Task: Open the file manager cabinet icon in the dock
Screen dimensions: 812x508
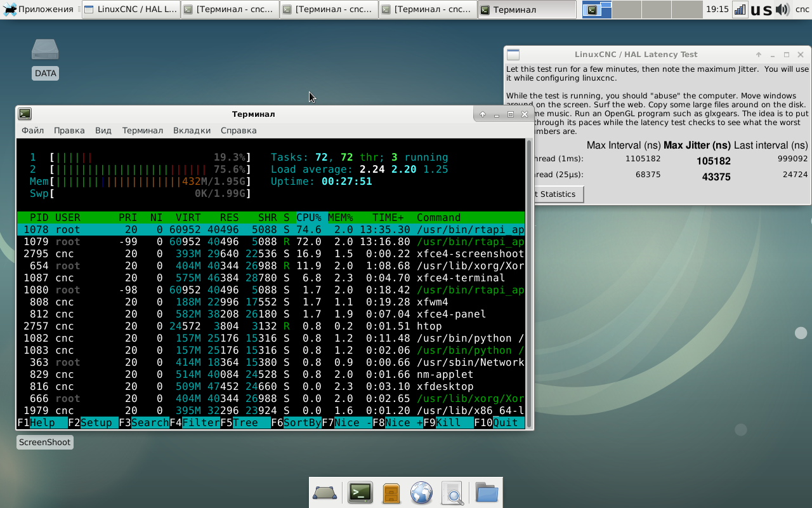Action: click(391, 493)
